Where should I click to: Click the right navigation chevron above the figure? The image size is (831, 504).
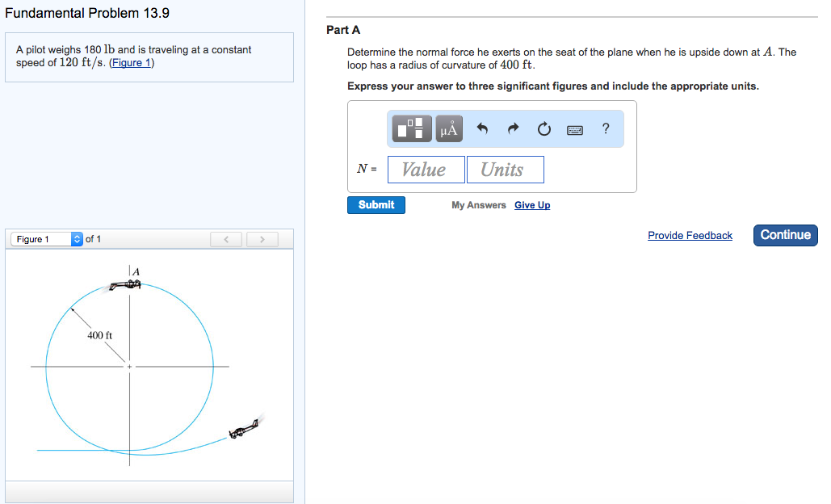pos(262,239)
